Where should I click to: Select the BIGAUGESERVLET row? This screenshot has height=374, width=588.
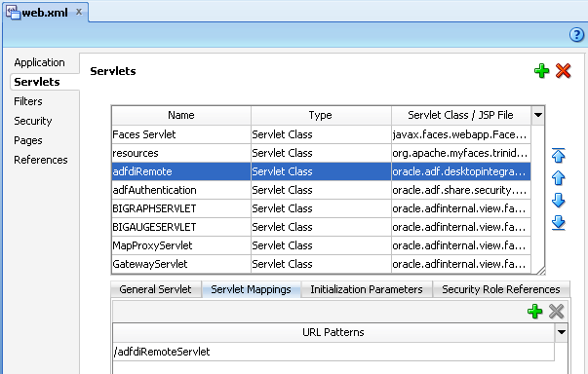pyautogui.click(x=321, y=227)
